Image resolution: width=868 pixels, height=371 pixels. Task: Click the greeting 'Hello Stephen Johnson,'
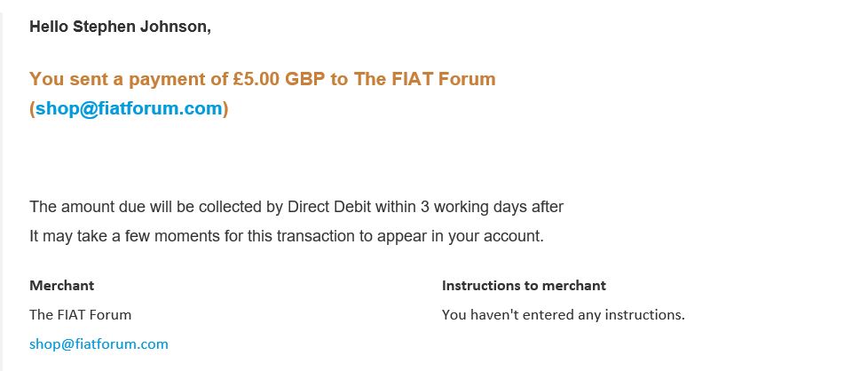coord(120,27)
